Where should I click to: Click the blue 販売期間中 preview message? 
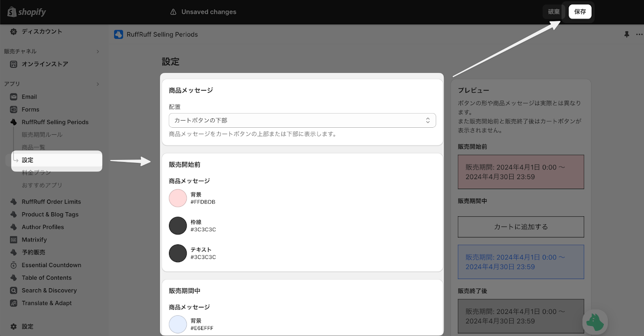521,262
